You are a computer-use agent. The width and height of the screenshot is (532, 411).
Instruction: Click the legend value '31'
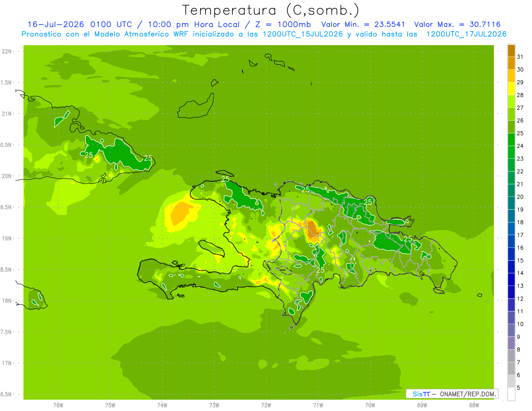tap(520, 57)
